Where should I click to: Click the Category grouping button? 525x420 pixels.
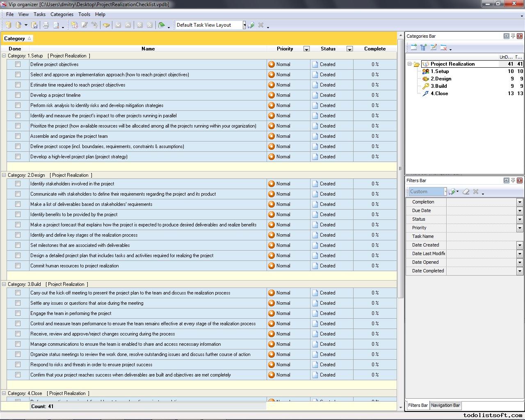pyautogui.click(x=17, y=39)
